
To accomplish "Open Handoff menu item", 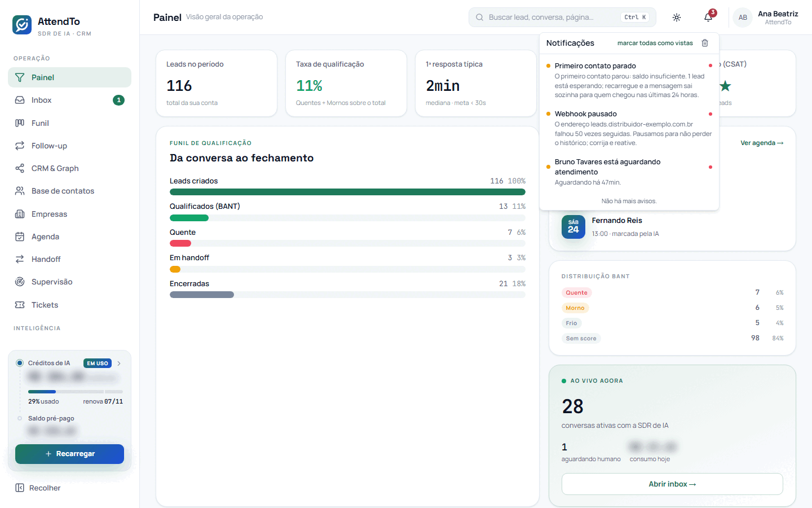I will (x=69, y=259).
